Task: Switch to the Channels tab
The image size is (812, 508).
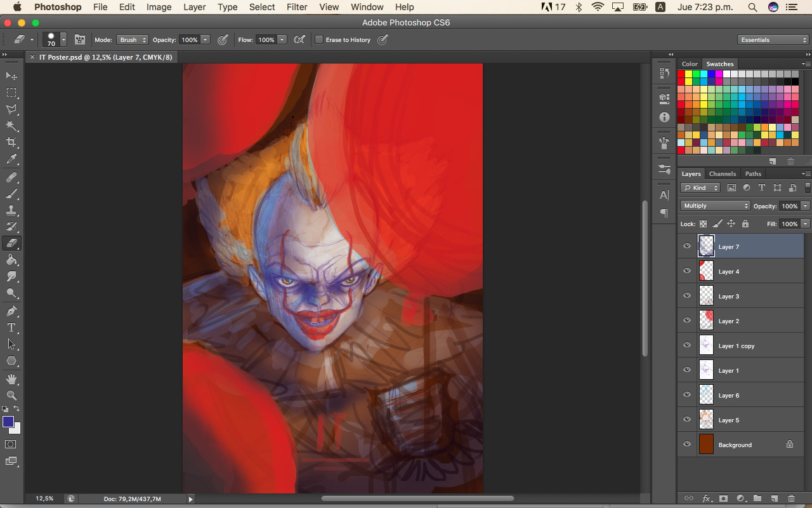Action: click(723, 173)
